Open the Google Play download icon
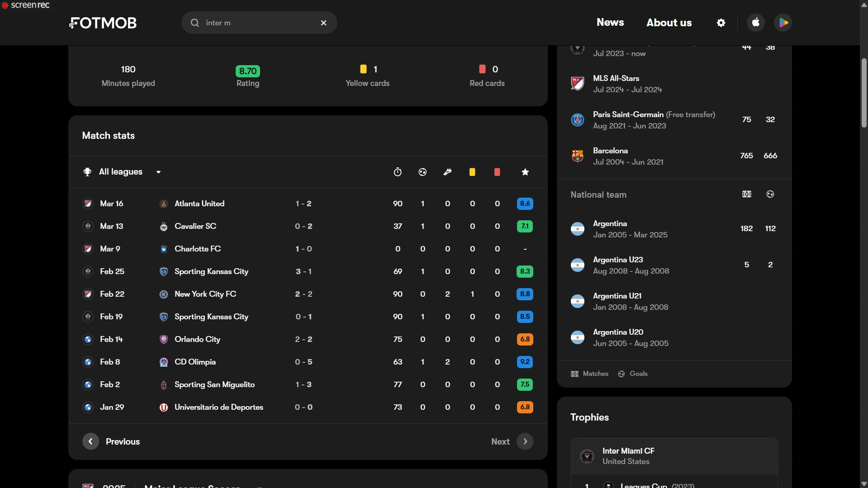This screenshot has width=868, height=488. (783, 23)
